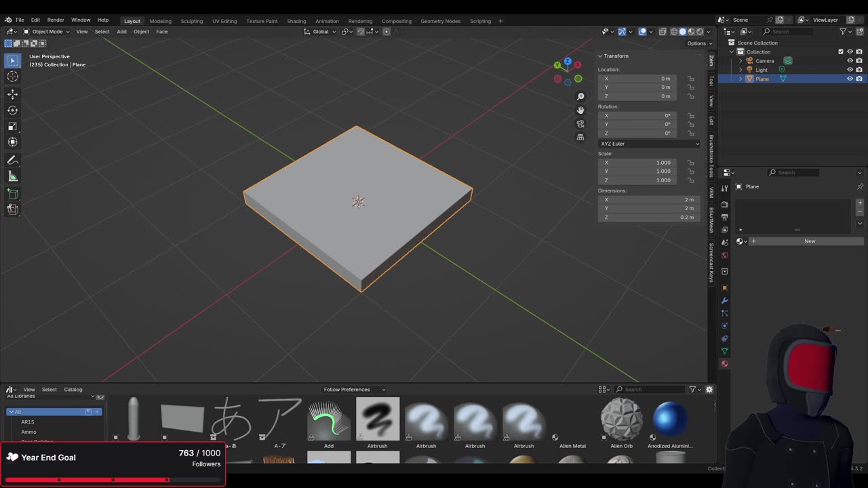Switch to the Geometry Nodes workspace tab
The image size is (868, 488).
[x=440, y=21]
